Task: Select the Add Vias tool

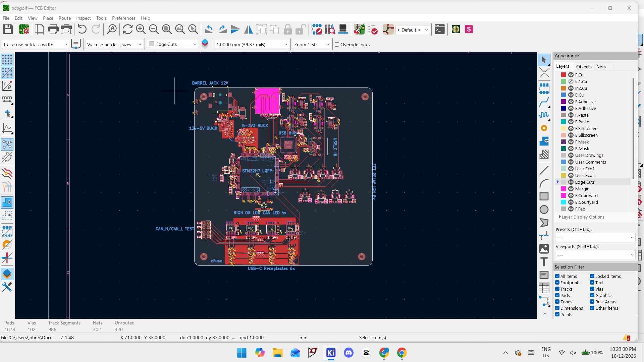Action: pos(544,128)
